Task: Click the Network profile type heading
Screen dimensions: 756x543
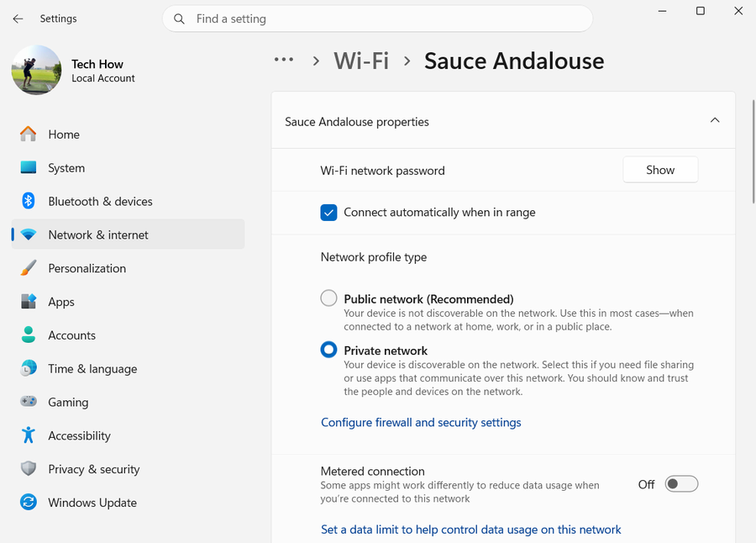Action: pos(374,256)
